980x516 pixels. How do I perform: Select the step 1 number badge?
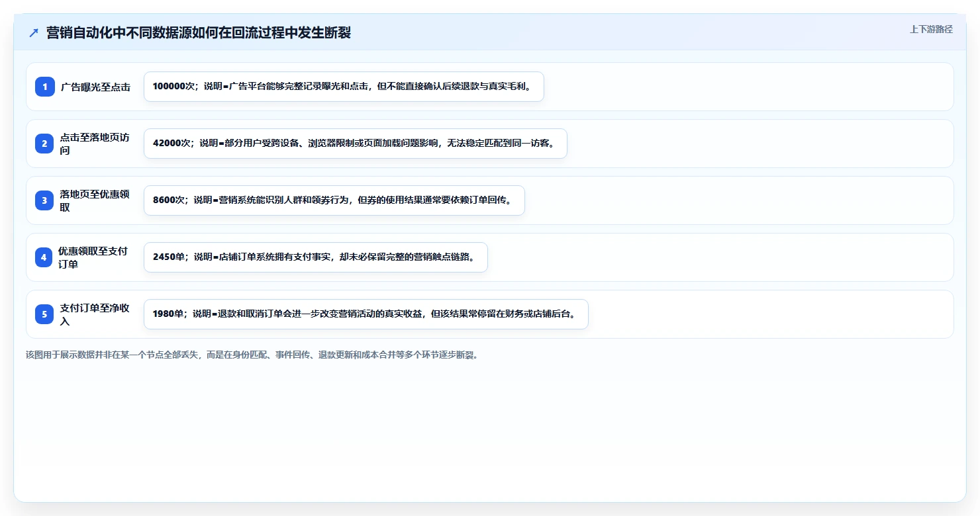[x=45, y=87]
